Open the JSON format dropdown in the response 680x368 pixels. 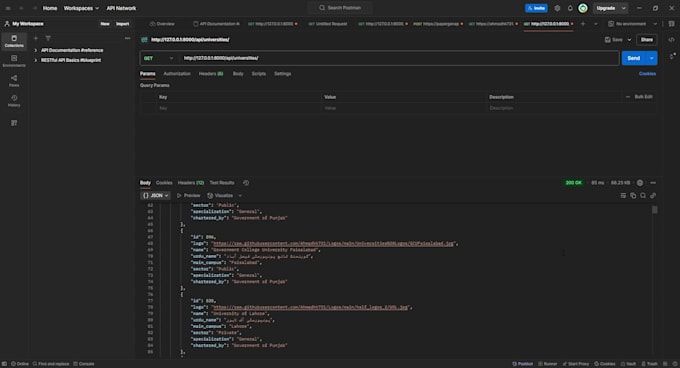(156, 196)
